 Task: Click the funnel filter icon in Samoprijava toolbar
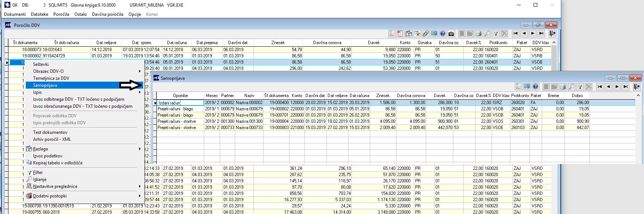(580, 87)
